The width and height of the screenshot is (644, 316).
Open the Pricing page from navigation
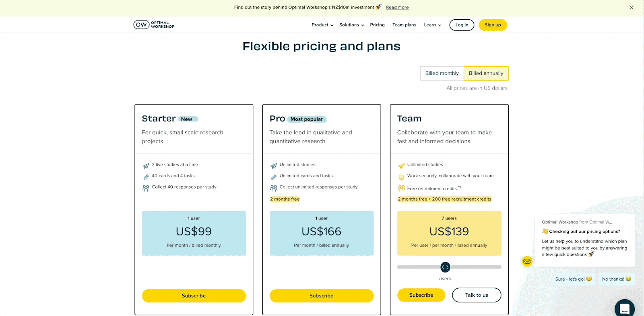click(377, 25)
